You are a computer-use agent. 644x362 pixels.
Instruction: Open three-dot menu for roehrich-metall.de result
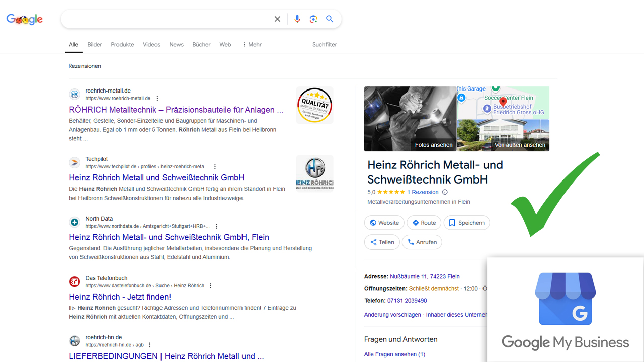(157, 99)
